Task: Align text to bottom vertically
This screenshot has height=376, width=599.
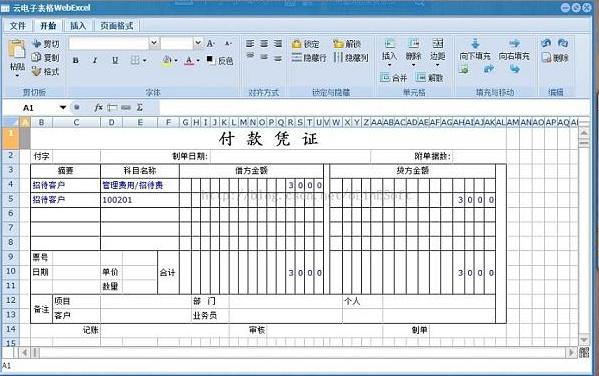Action: [x=278, y=57]
